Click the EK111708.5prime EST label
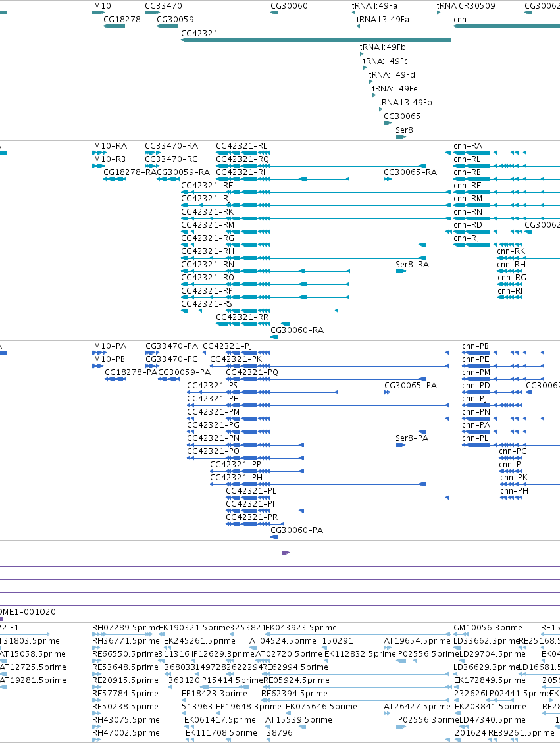 tap(221, 733)
